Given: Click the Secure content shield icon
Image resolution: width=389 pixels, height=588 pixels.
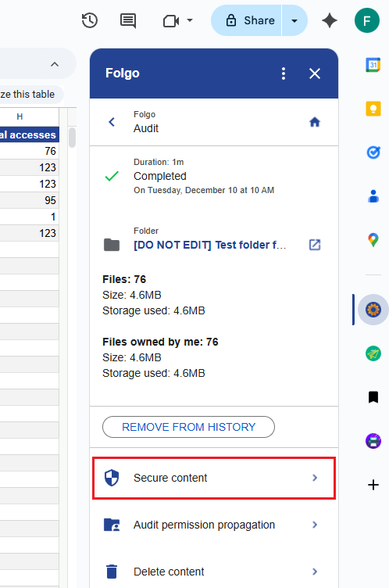Looking at the screenshot, I should pyautogui.click(x=112, y=478).
